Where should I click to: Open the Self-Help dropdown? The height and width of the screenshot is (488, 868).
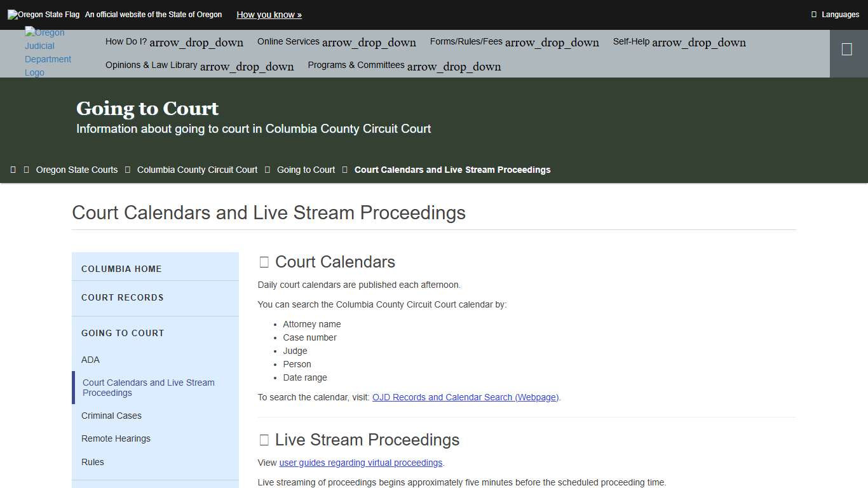click(x=679, y=42)
